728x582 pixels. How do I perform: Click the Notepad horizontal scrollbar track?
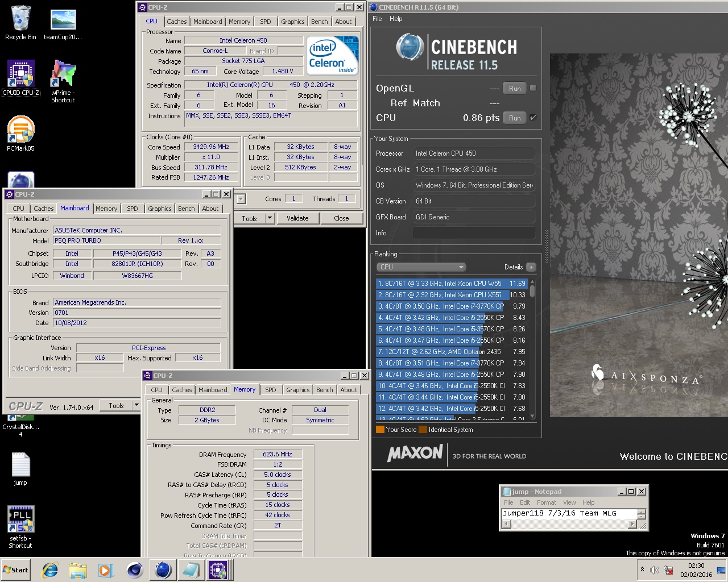569,524
